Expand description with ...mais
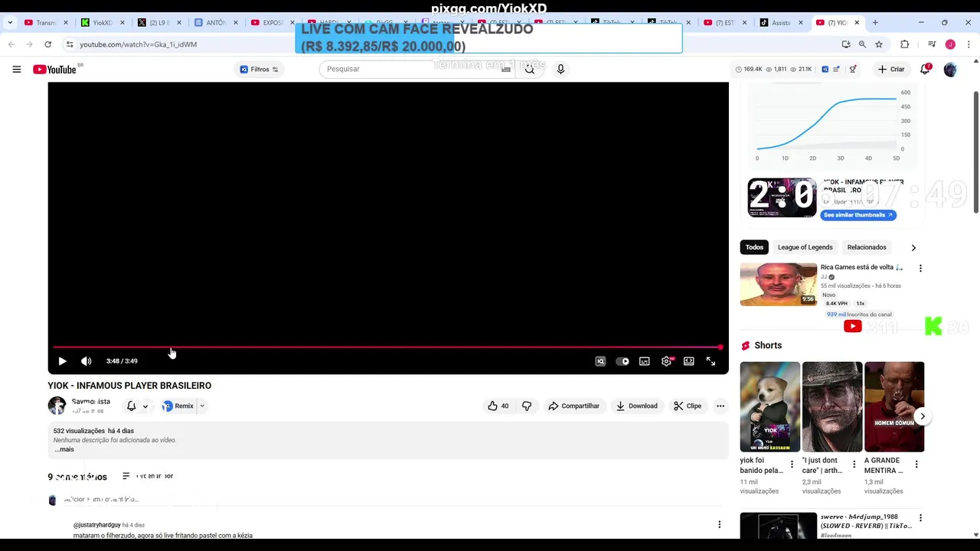Screen dimensions: 980x551 click(64, 449)
